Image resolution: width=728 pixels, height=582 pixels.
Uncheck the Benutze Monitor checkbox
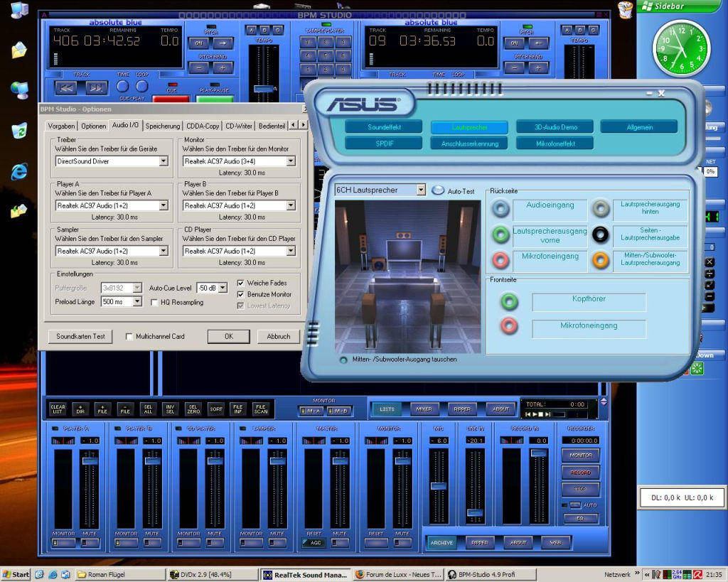click(240, 294)
